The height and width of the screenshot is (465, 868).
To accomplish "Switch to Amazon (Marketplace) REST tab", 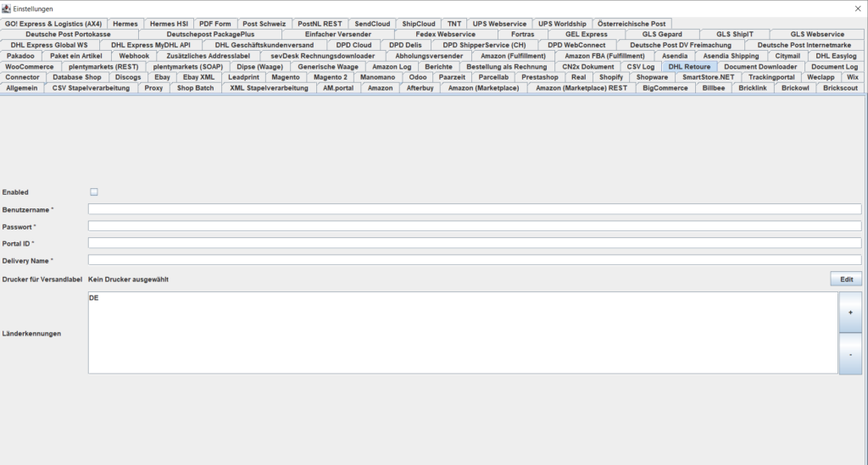I will pyautogui.click(x=581, y=88).
